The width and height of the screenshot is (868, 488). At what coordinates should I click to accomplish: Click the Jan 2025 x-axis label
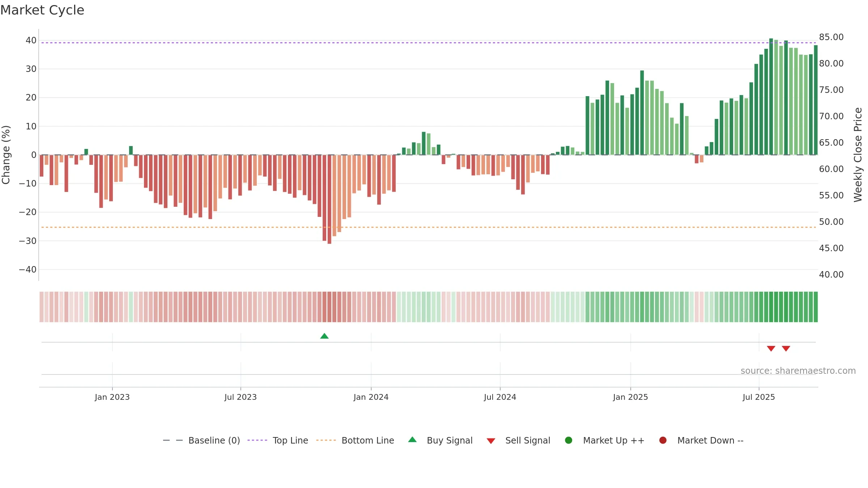coord(630,397)
